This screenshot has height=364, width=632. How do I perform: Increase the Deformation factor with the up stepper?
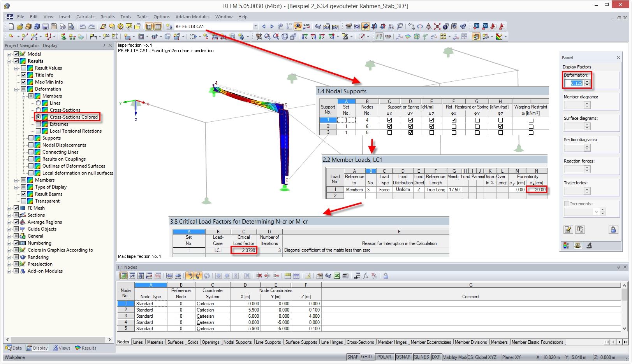587,81
